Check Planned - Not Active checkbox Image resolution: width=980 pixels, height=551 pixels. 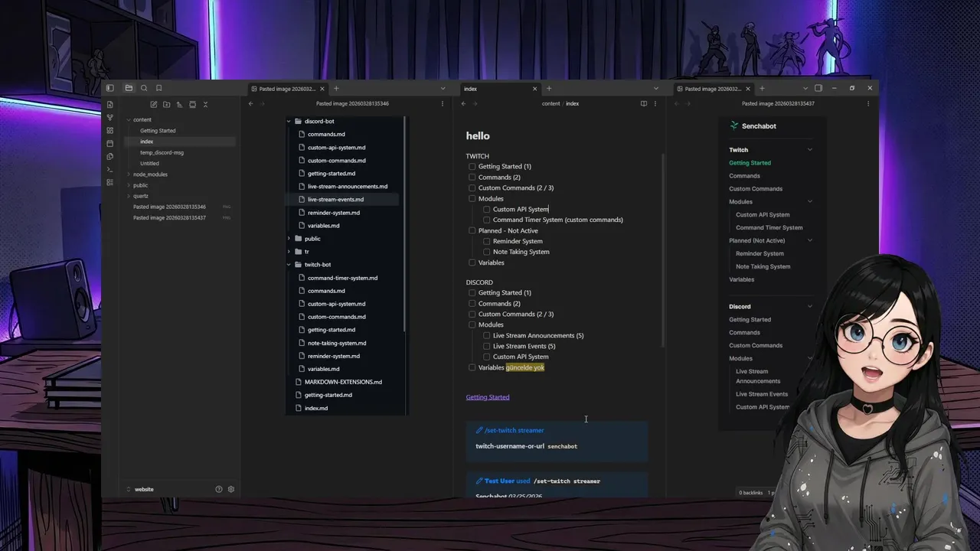[x=472, y=230]
